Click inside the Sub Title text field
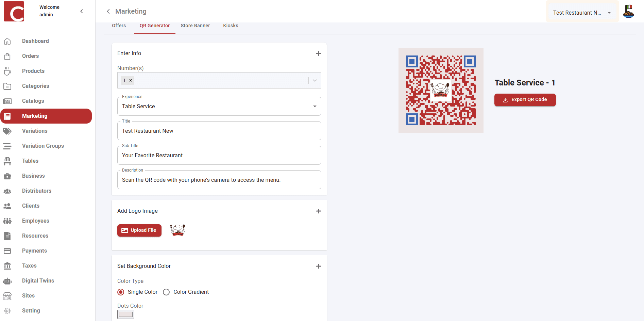The height and width of the screenshot is (321, 644). click(x=219, y=155)
